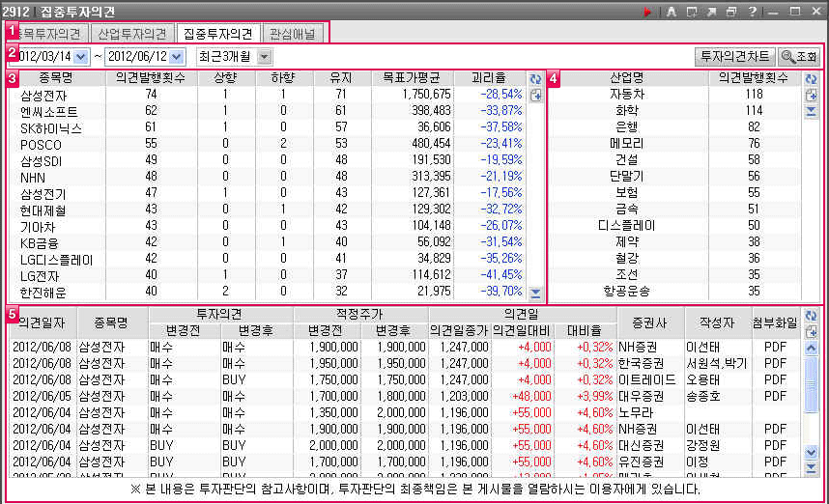Open help via question mark icon
The width and height of the screenshot is (829, 504).
[x=753, y=11]
